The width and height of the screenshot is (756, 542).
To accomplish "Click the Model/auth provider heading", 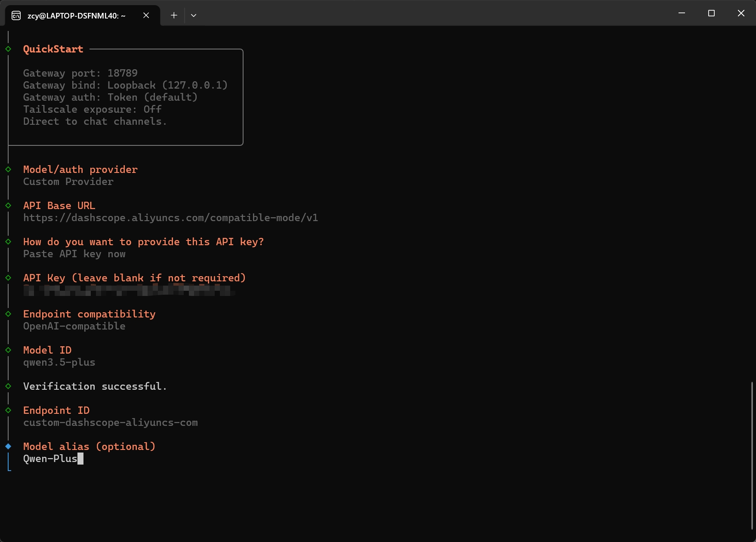I will [80, 169].
